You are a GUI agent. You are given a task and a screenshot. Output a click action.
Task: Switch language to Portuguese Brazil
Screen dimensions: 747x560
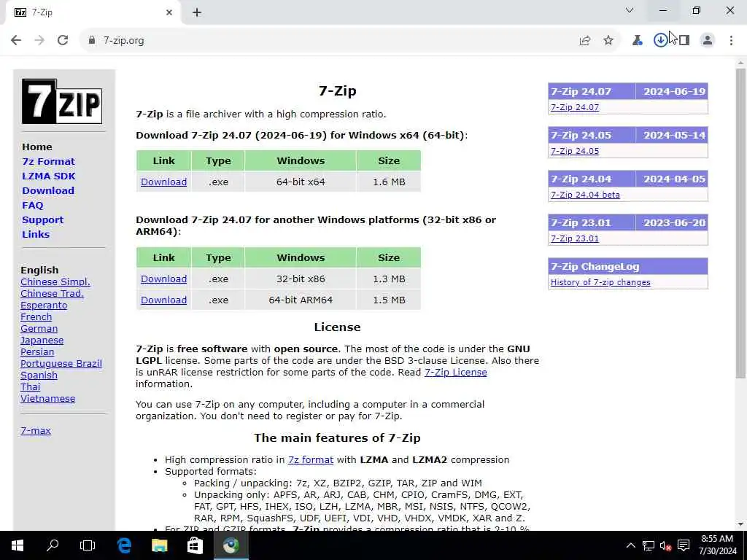[x=61, y=364]
